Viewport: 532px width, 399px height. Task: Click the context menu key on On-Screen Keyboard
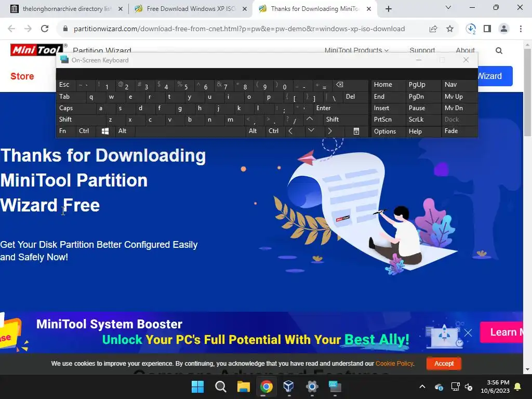356,131
